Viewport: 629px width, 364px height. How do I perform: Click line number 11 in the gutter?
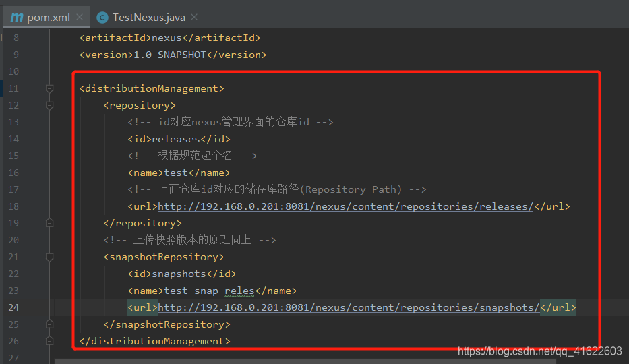pyautogui.click(x=13, y=88)
